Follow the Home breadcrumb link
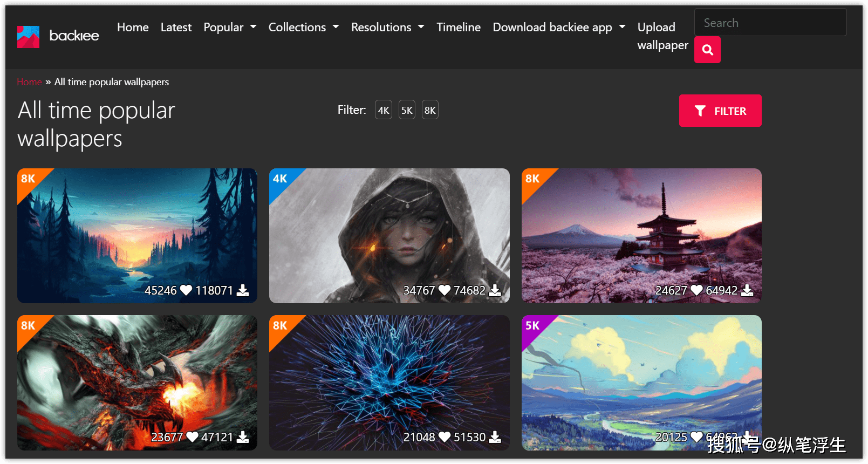868x464 pixels. click(29, 82)
